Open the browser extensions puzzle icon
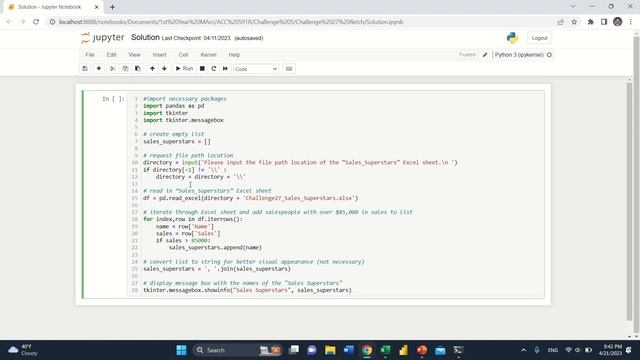This screenshot has height=360, width=640. click(591, 22)
